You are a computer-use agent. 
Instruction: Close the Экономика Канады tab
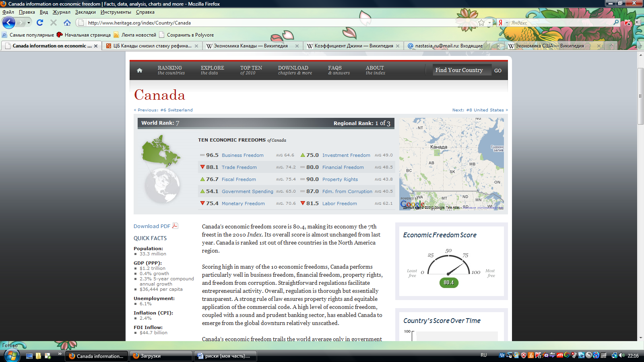(x=297, y=46)
